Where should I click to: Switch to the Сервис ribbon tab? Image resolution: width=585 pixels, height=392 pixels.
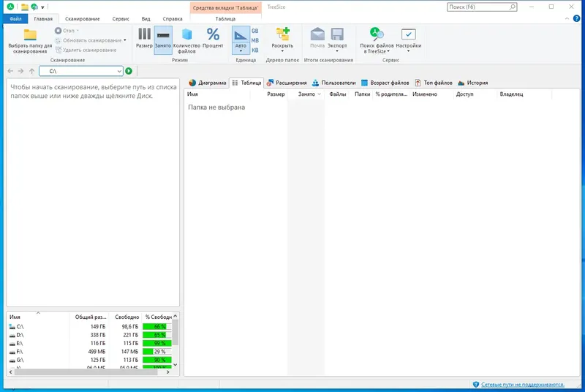[x=121, y=18]
